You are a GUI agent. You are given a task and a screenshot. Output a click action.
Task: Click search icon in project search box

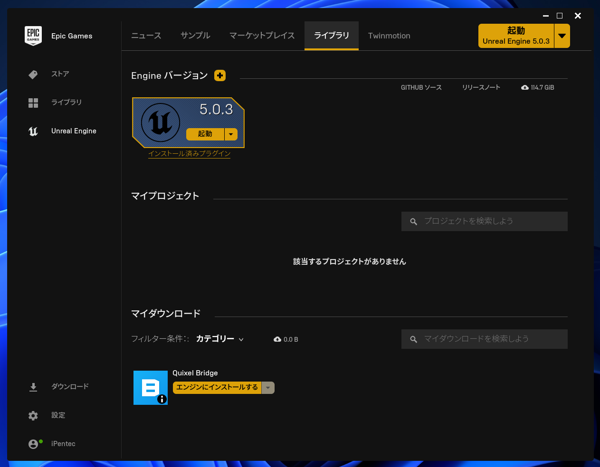point(413,221)
